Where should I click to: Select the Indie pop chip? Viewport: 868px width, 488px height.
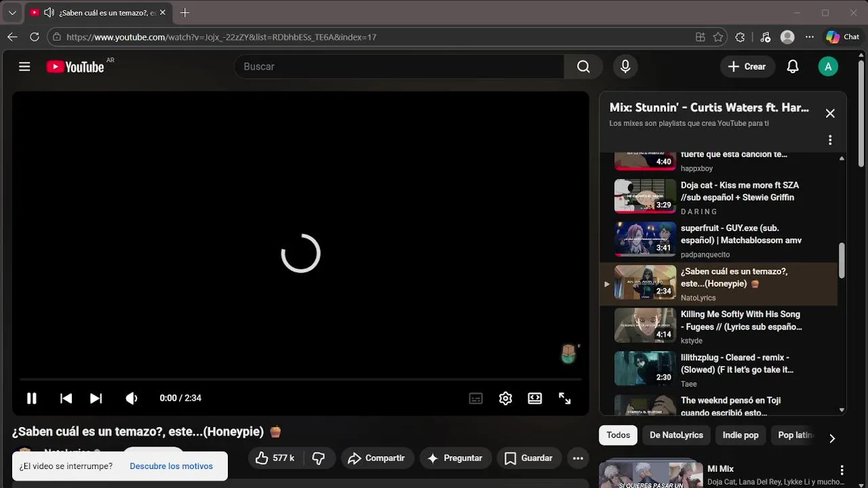click(x=741, y=435)
